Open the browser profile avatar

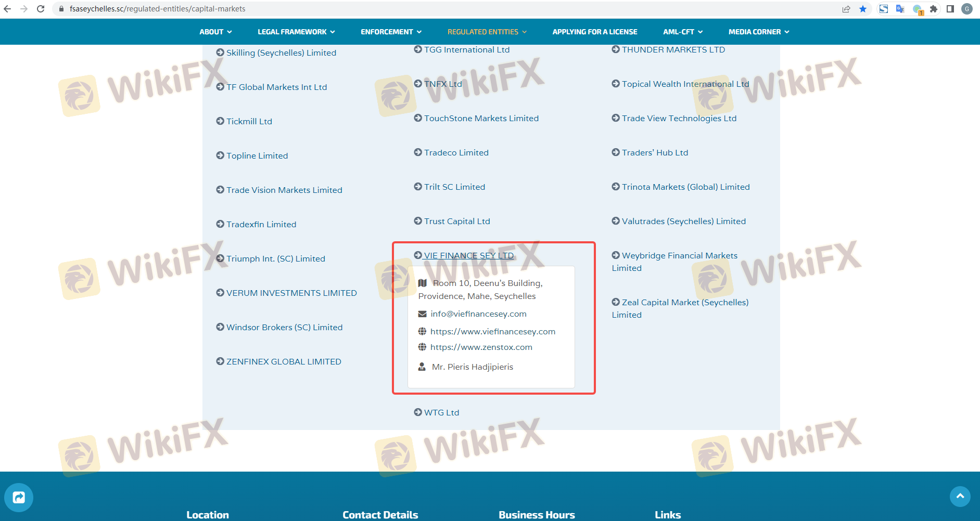pyautogui.click(x=967, y=9)
